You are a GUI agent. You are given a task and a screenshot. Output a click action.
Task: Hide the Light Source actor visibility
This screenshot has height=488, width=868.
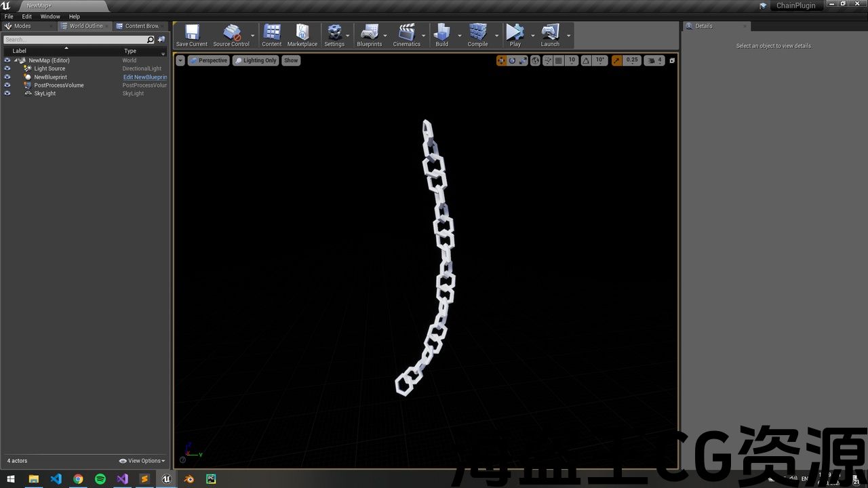(x=7, y=68)
